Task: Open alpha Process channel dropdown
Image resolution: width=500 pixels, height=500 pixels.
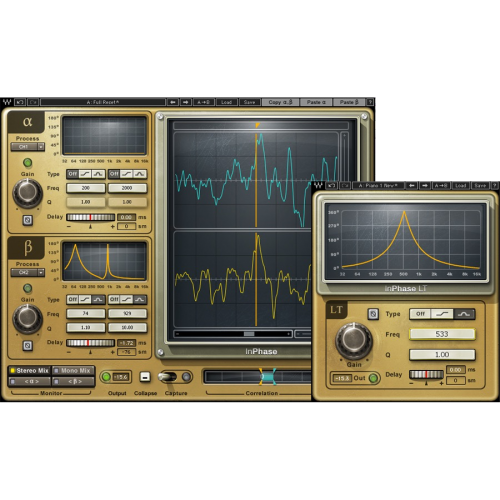Action: [28, 147]
